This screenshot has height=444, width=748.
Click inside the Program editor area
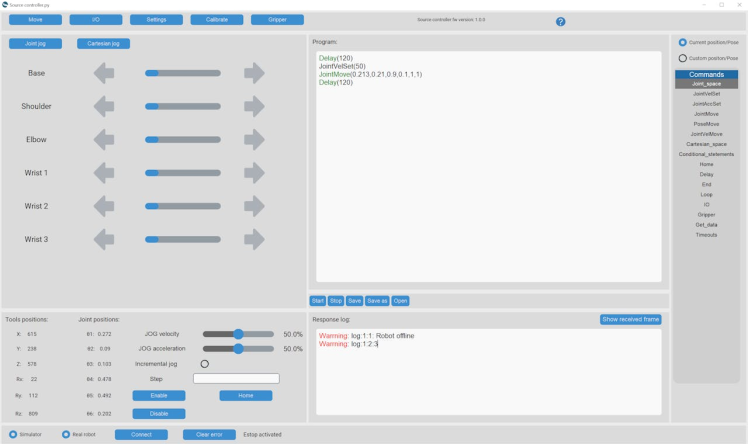pyautogui.click(x=488, y=166)
